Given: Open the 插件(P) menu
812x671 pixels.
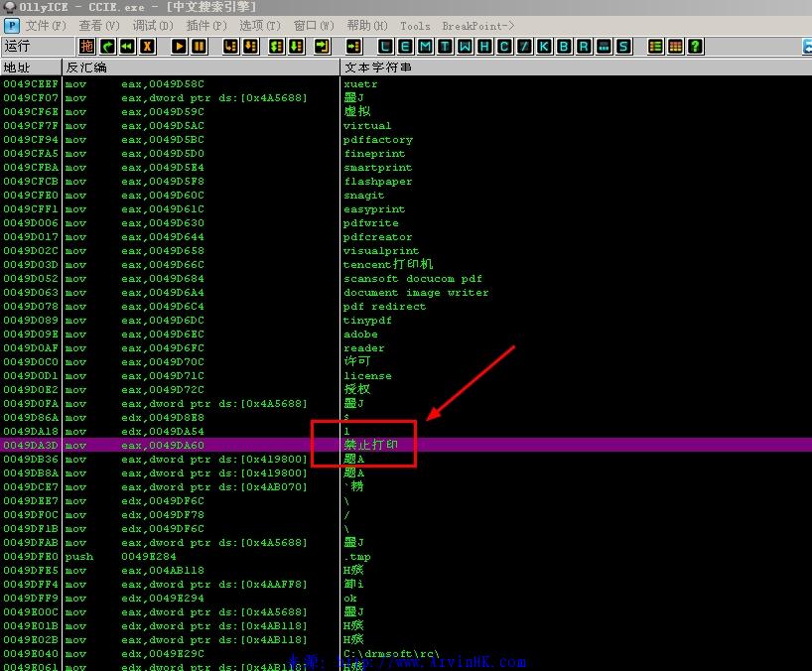Looking at the screenshot, I should (206, 26).
